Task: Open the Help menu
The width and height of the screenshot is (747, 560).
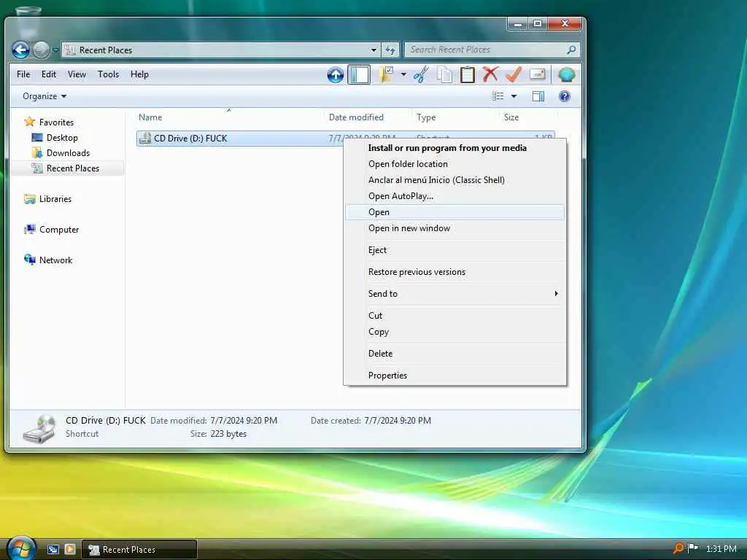Action: click(139, 74)
